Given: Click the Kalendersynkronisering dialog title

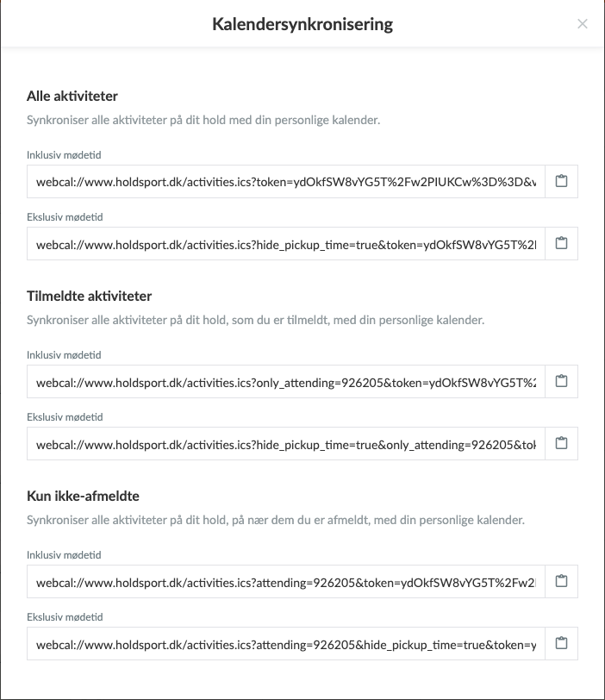Looking at the screenshot, I should tap(302, 24).
